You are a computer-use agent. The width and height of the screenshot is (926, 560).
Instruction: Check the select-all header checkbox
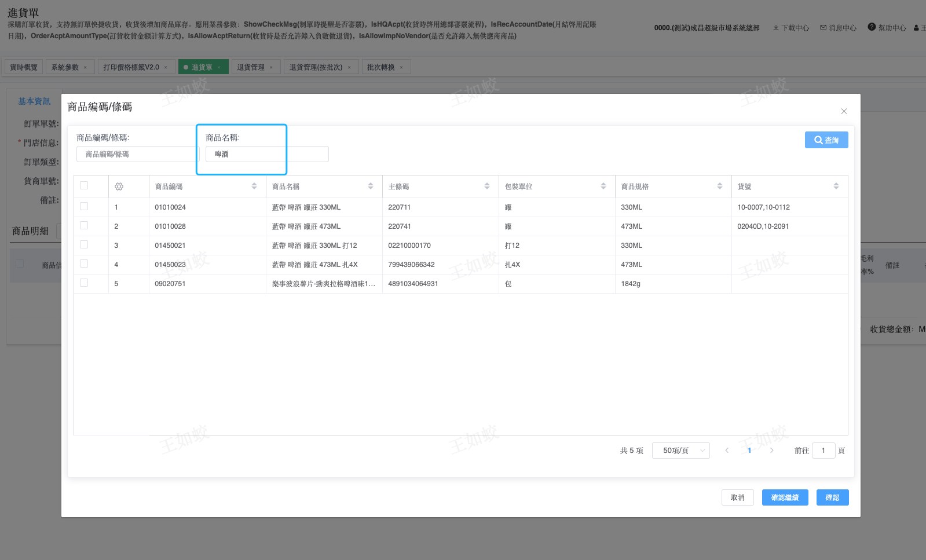(x=84, y=186)
